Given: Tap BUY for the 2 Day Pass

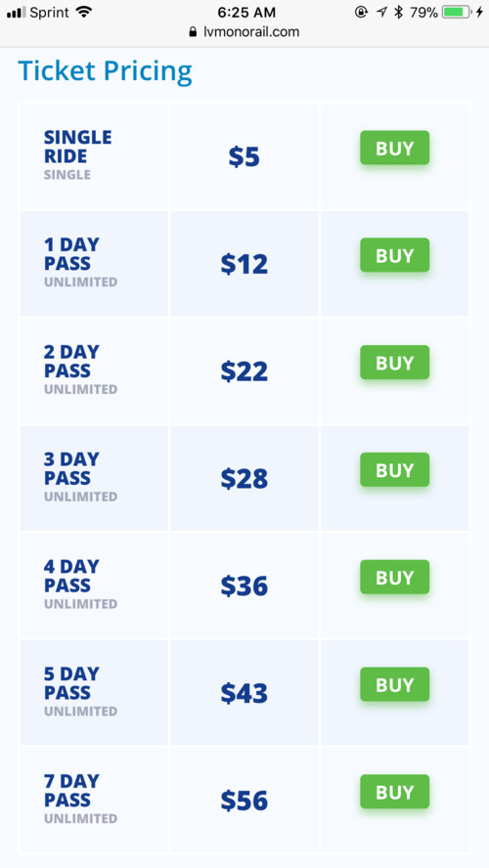Looking at the screenshot, I should coord(394,363).
